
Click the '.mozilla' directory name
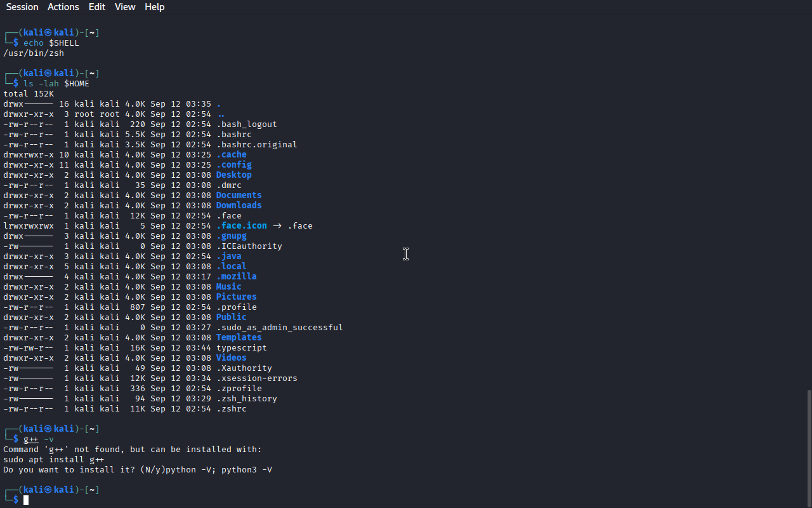237,277
